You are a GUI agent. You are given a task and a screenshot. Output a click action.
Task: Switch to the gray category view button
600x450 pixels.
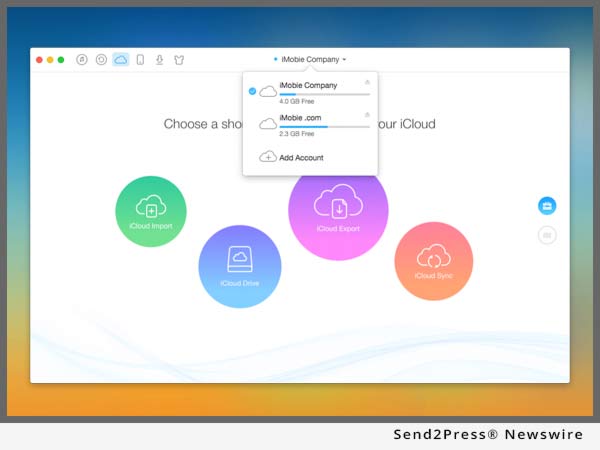point(547,235)
